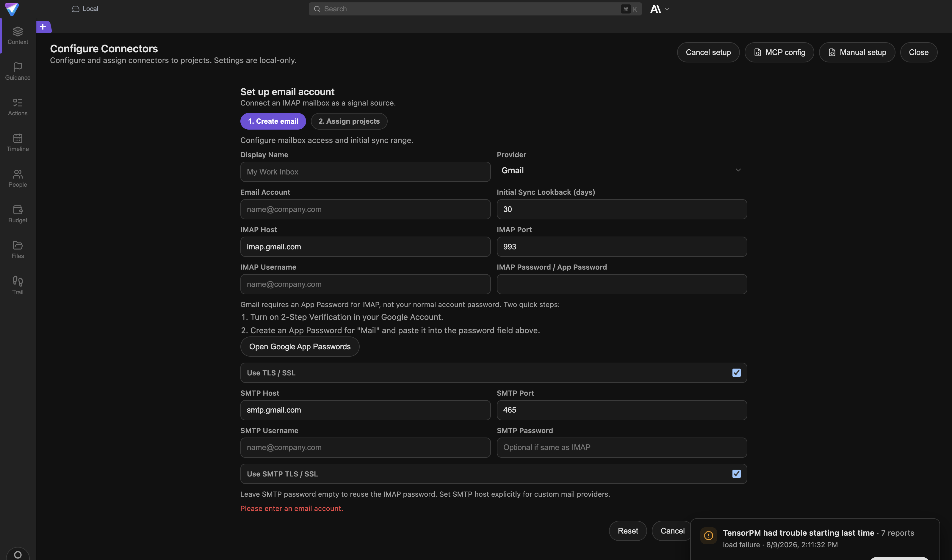
Task: Focus the IMAP Password / App Password field
Action: pos(621,284)
